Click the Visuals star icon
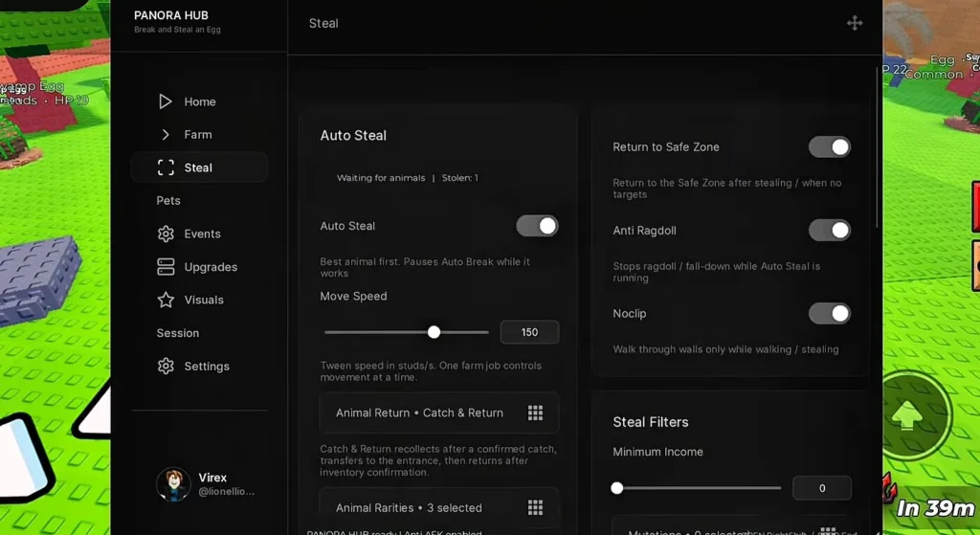This screenshot has width=980, height=535. click(166, 300)
